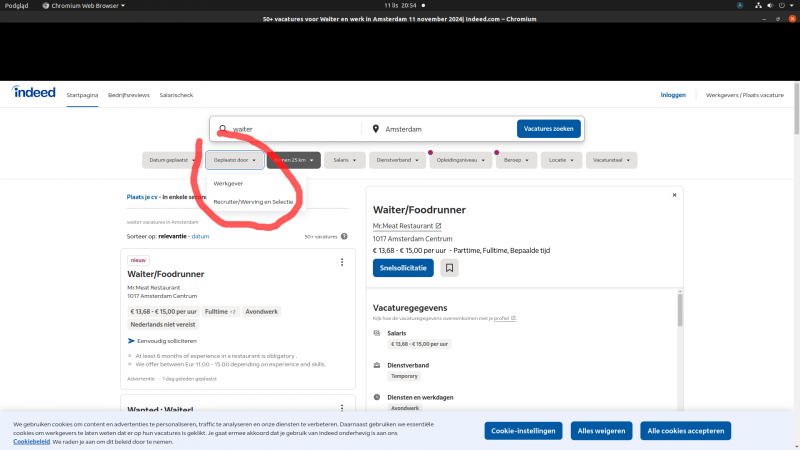800x450 pixels.
Task: Open the Dienstverband filter dropdown
Action: [x=396, y=160]
